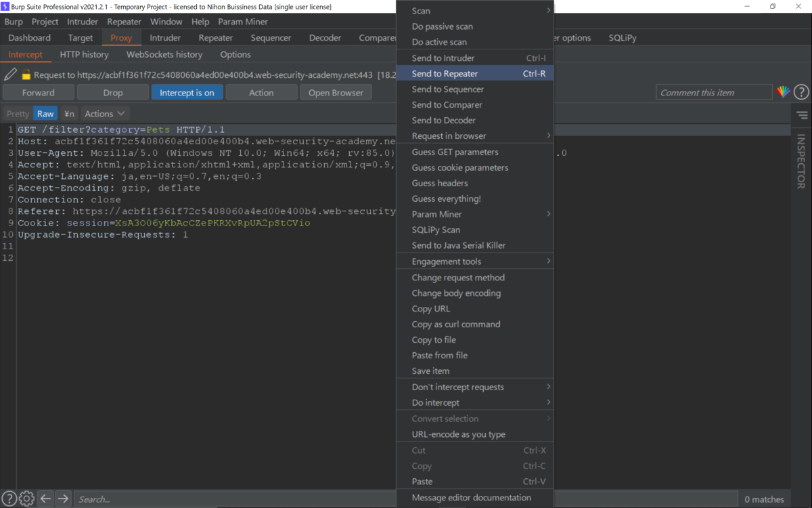The image size is (812, 508).
Task: Toggle the ¥n non-printing characters button
Action: tap(69, 114)
